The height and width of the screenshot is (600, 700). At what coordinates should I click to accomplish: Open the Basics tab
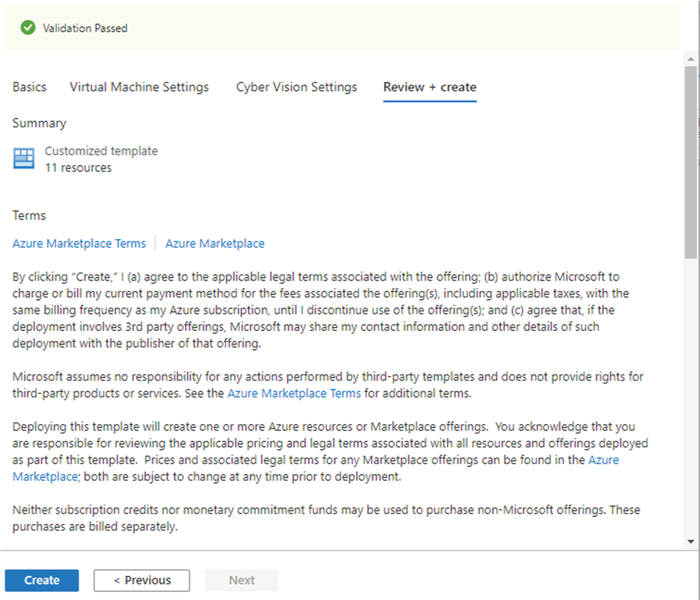(x=30, y=86)
